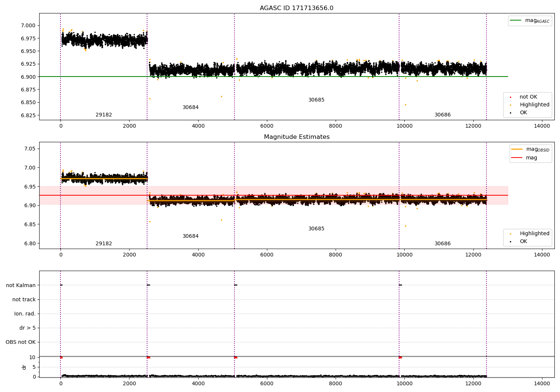Click the 7.05 y-tick in middle plot
The width and height of the screenshot is (560, 392).
[30, 149]
